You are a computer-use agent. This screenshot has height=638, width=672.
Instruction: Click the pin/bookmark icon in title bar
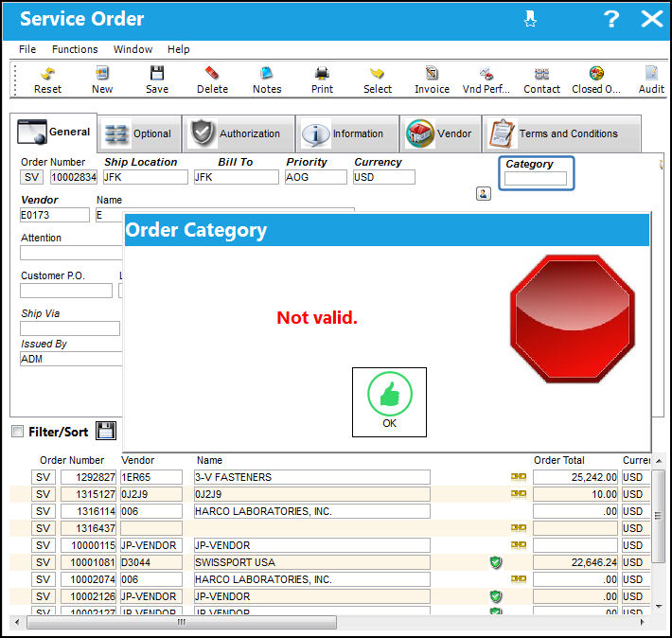[530, 19]
